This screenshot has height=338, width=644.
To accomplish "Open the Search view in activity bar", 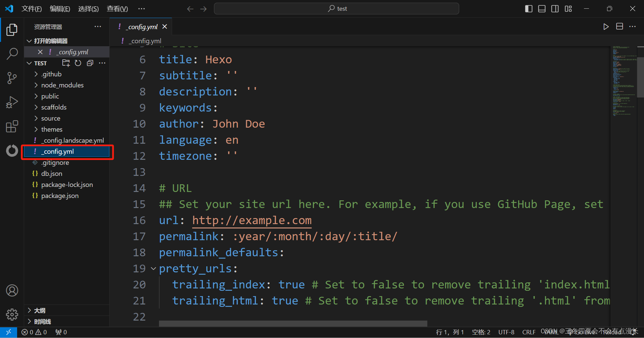I will [12, 54].
